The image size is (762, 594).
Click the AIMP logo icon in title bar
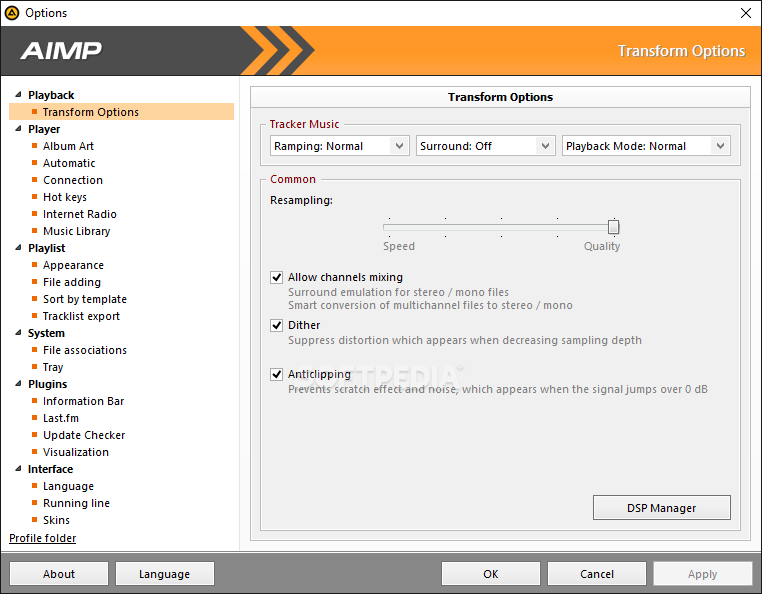pyautogui.click(x=12, y=13)
